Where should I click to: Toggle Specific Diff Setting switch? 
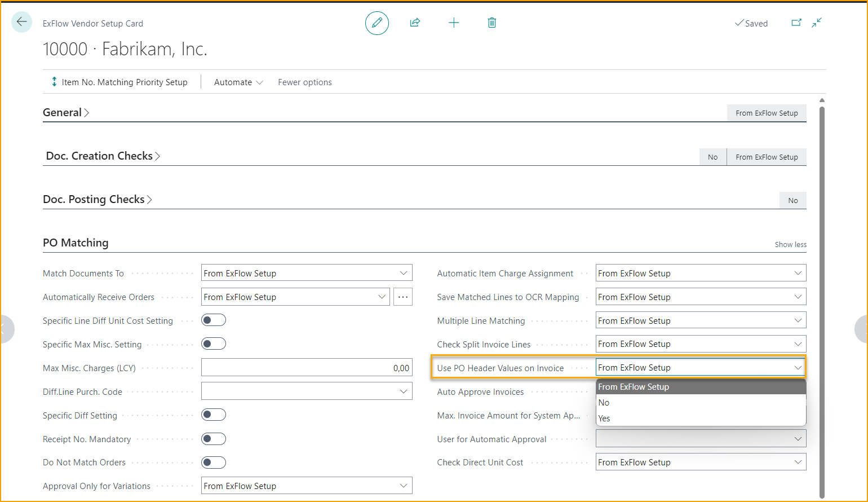pos(214,415)
